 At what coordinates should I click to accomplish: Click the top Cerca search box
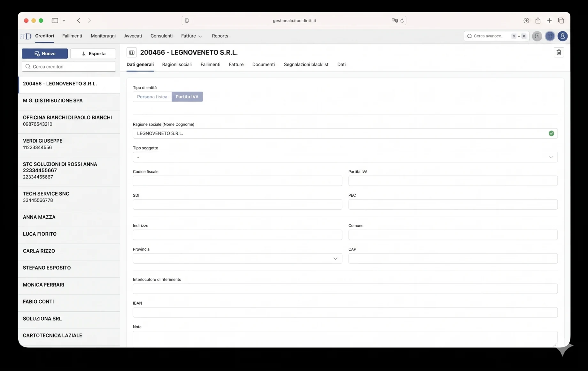coord(496,36)
